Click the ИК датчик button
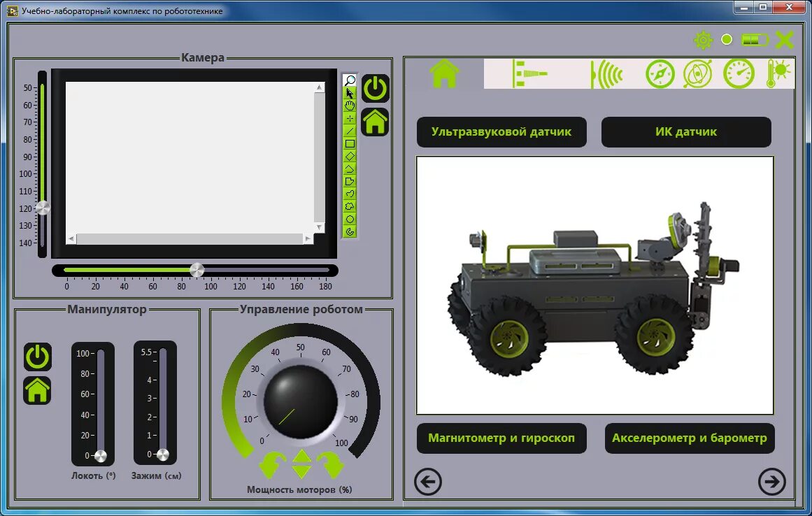 click(x=686, y=131)
